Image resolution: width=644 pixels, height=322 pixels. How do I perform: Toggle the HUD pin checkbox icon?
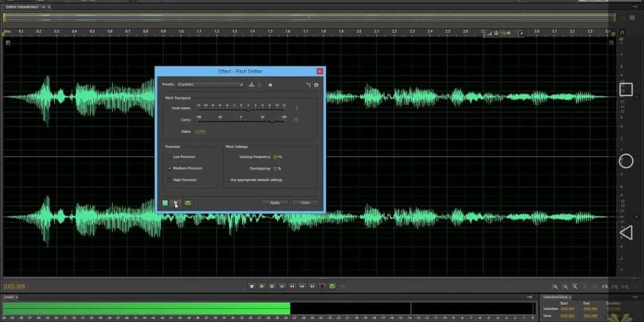coord(522,33)
